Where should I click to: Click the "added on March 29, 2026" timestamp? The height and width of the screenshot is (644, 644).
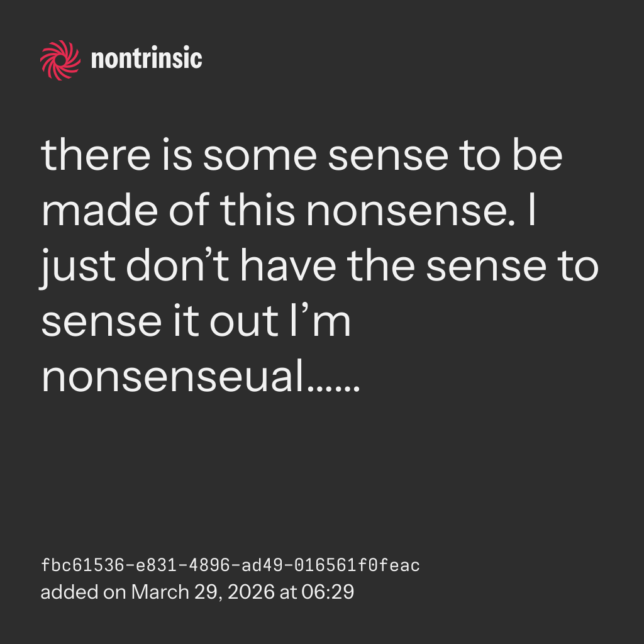pyautogui.click(x=197, y=592)
